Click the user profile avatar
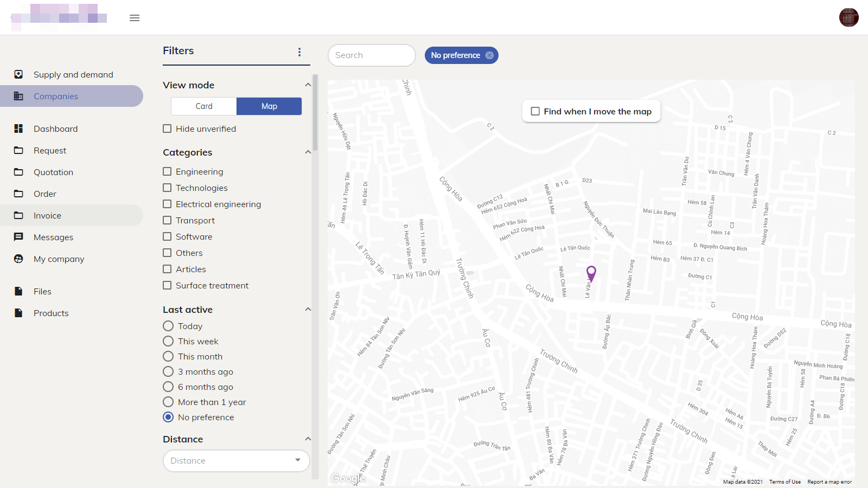The image size is (868, 488). coord(848,17)
